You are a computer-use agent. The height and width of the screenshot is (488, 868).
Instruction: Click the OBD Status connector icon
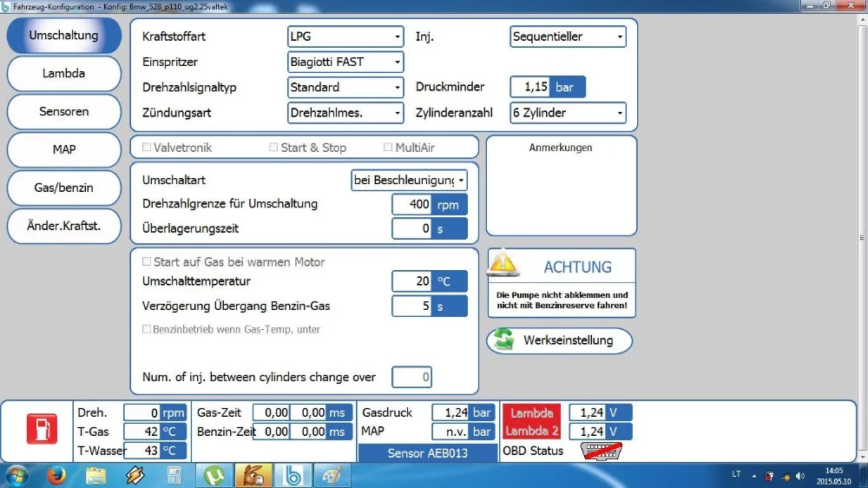click(602, 451)
